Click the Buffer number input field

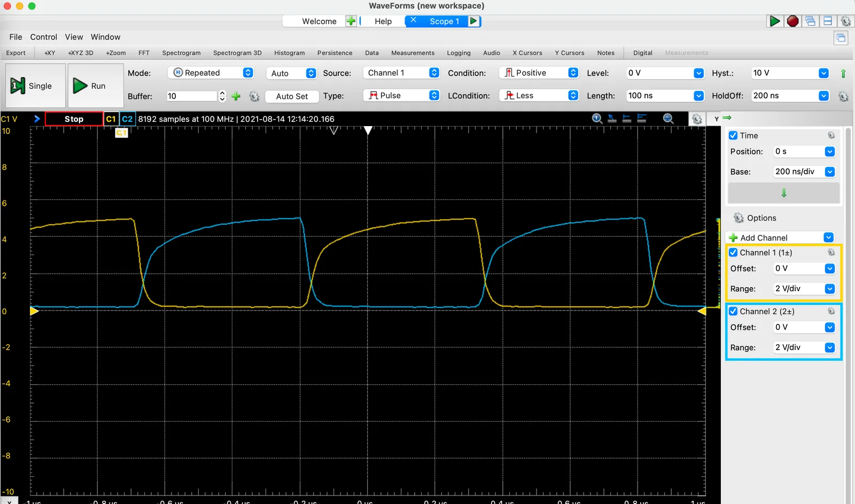coord(192,96)
